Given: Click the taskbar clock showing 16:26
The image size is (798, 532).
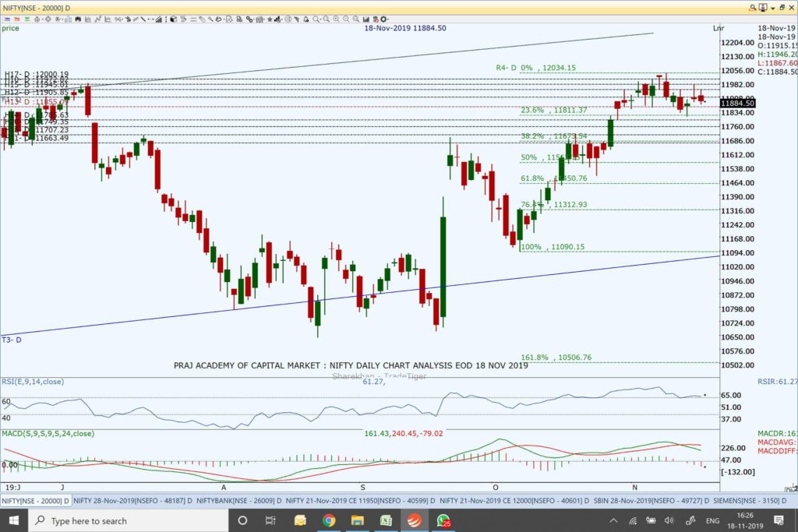Looking at the screenshot, I should tap(744, 520).
